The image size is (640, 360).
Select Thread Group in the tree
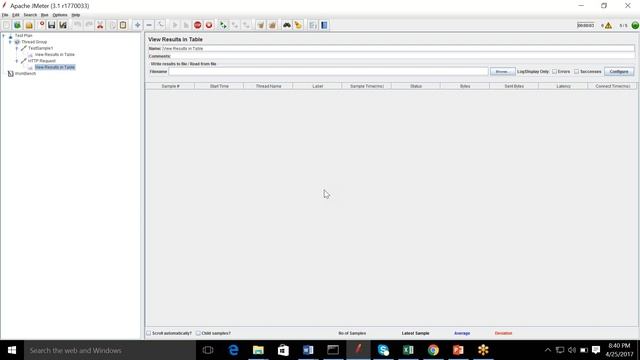[x=34, y=42]
